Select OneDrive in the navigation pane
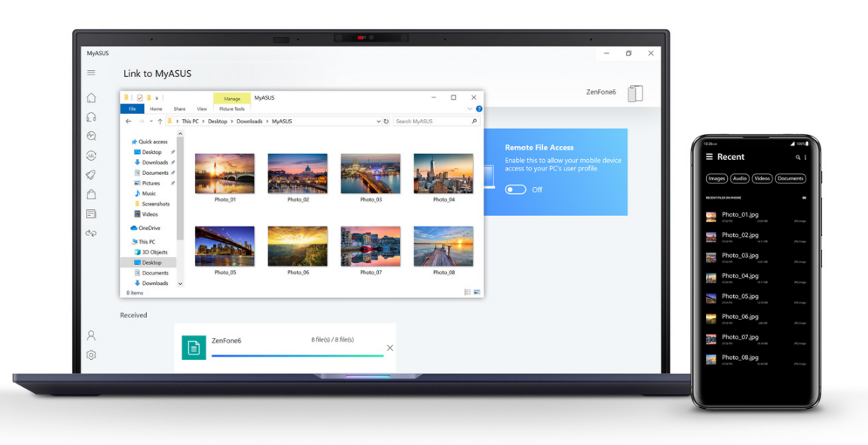Viewport: 868px width, 445px height. (x=145, y=229)
